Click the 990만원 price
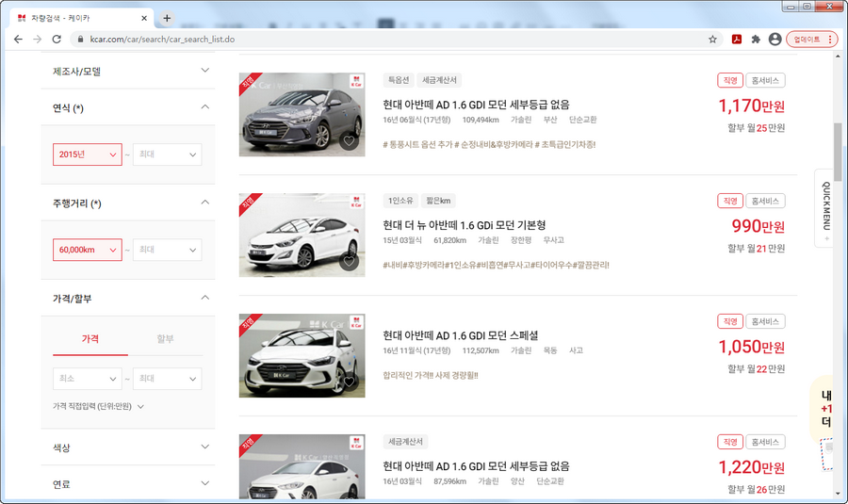The width and height of the screenshot is (848, 504). click(758, 226)
